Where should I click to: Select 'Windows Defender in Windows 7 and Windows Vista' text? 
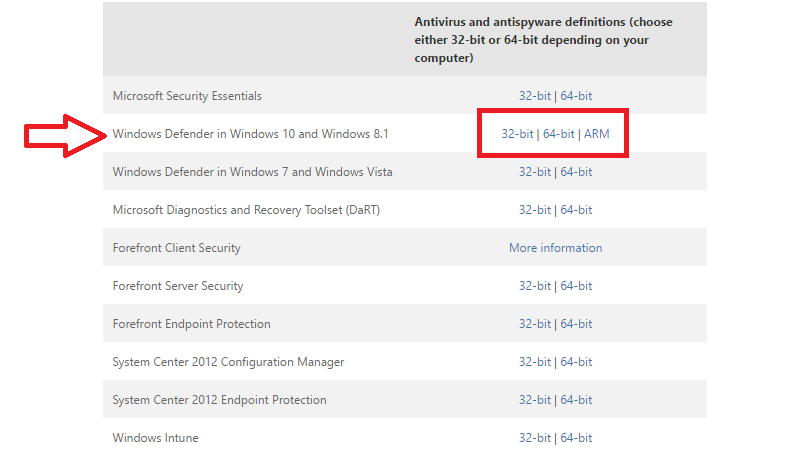coord(252,171)
